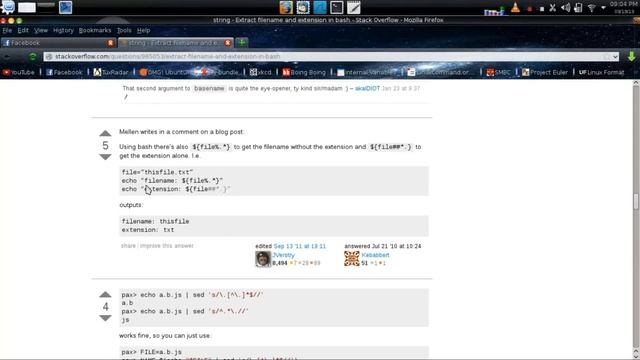Expand the address bar history dropdown

pos(615,57)
